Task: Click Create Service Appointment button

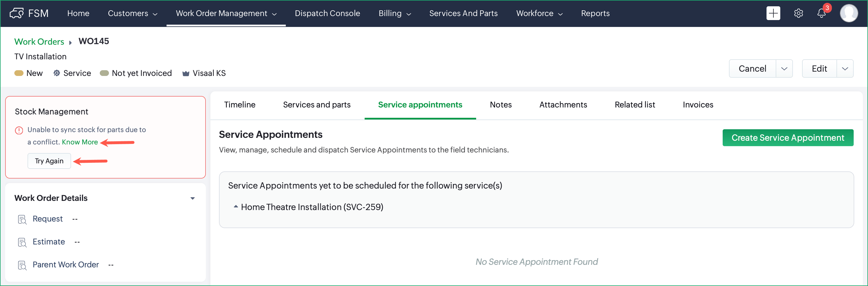Action: 787,138
